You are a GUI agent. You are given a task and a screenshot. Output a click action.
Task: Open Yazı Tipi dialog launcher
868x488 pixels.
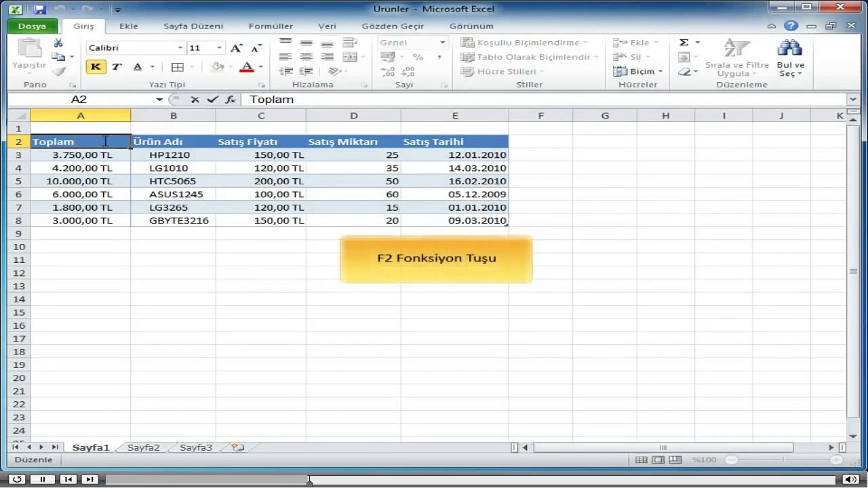pos(262,85)
